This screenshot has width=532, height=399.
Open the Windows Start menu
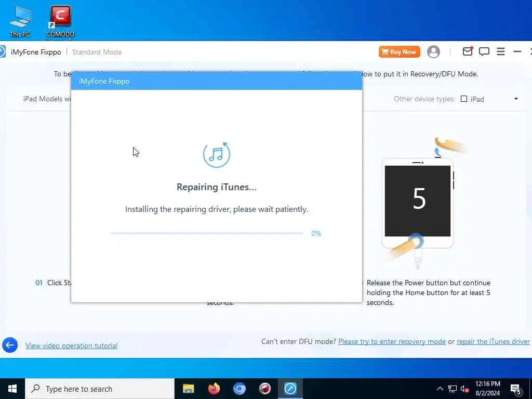pos(12,389)
